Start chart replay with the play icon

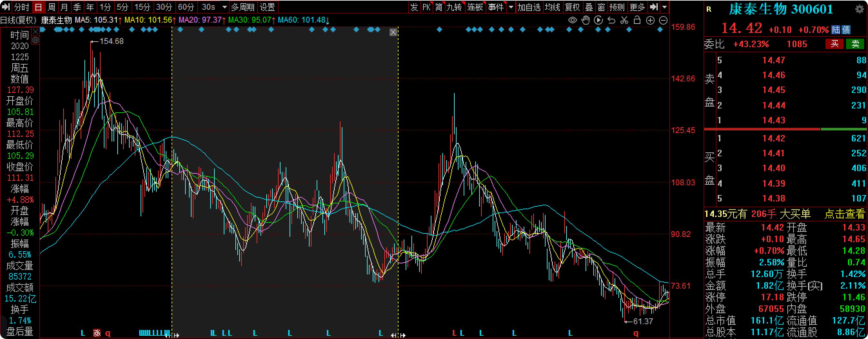[x=598, y=20]
